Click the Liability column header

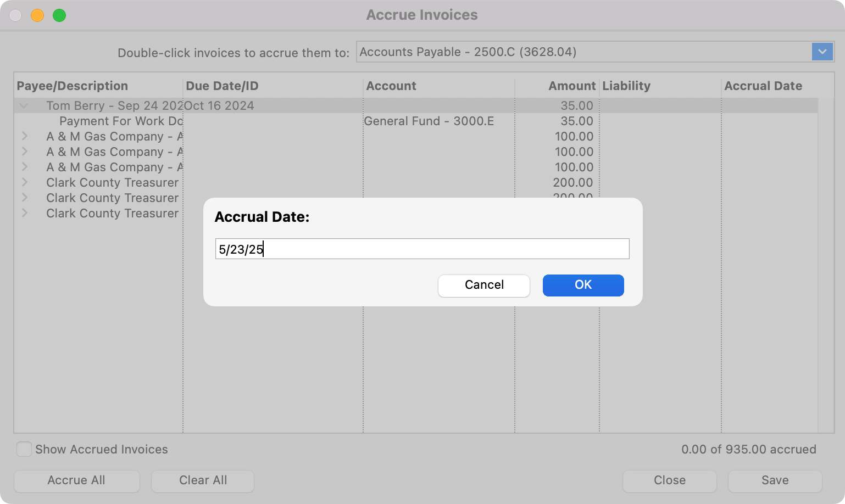coord(626,86)
